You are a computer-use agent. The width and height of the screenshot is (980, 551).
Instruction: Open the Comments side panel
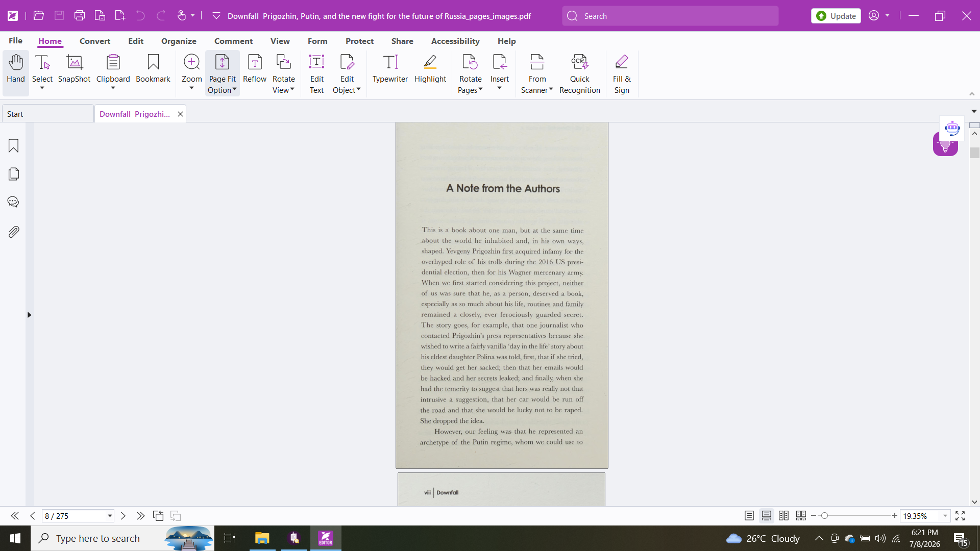pyautogui.click(x=14, y=202)
